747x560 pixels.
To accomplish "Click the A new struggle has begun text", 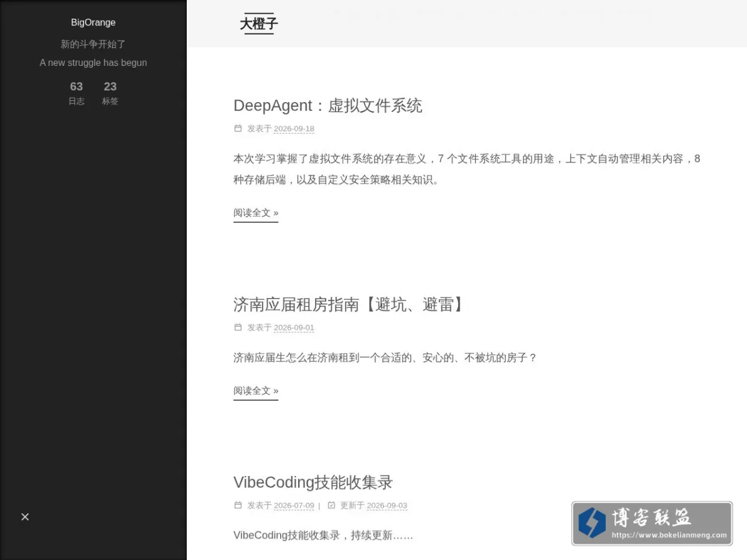I will click(93, 63).
